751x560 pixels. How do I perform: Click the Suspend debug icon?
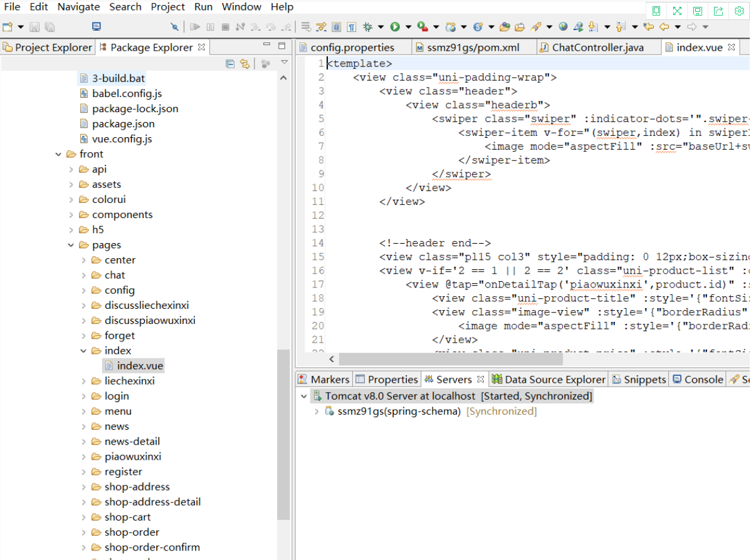coord(210,27)
